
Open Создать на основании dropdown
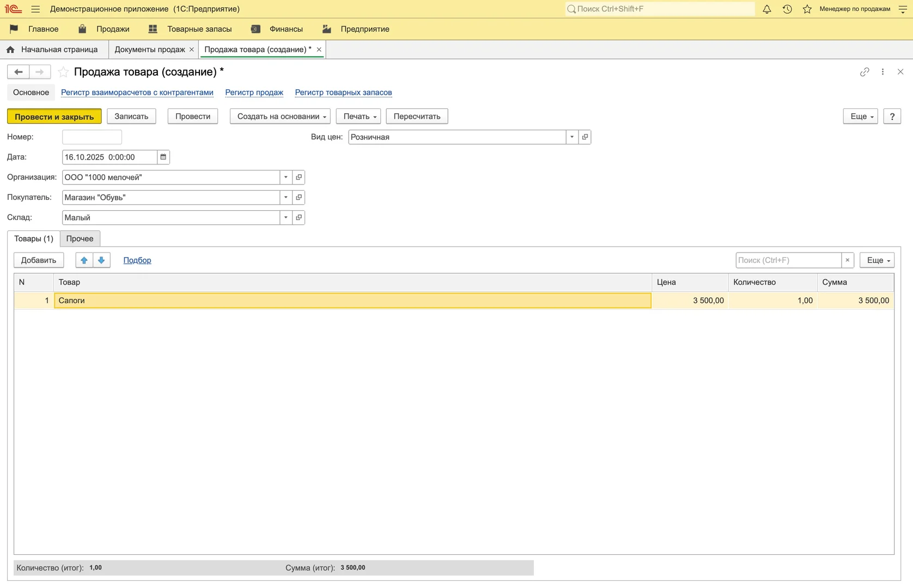pyautogui.click(x=280, y=117)
